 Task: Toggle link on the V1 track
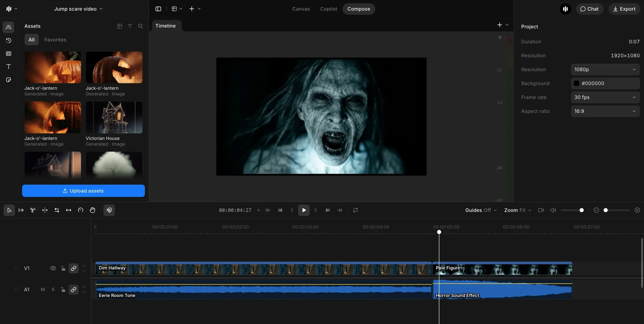point(74,268)
